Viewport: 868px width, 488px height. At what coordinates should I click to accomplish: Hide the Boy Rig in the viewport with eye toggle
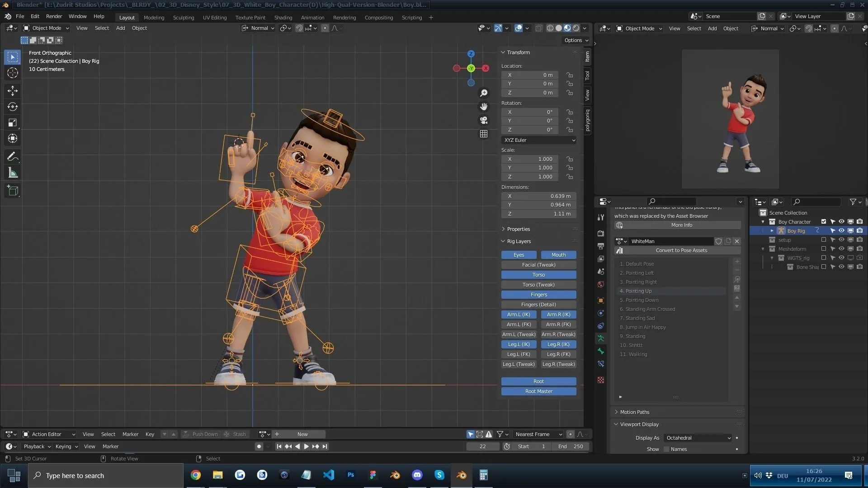click(x=841, y=230)
